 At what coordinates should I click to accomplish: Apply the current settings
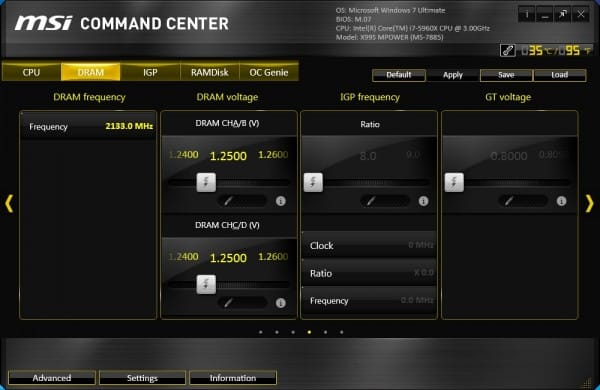[x=453, y=75]
